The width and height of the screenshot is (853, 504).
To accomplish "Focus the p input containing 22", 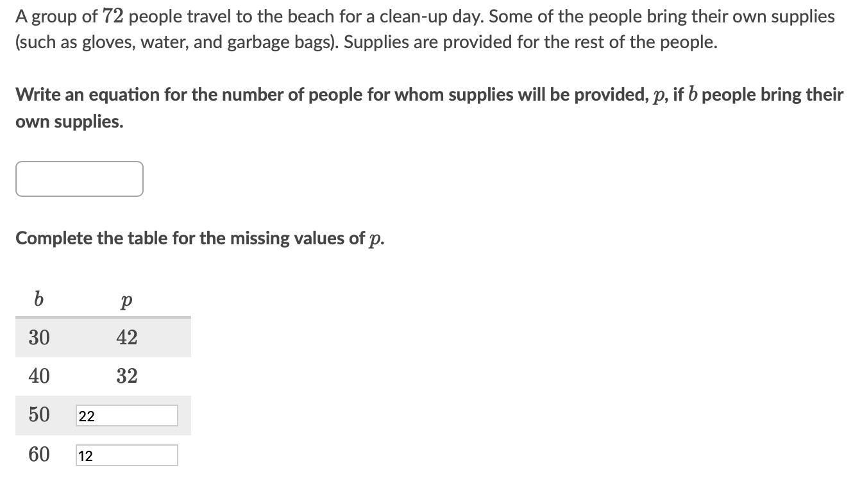I will pyautogui.click(x=127, y=416).
